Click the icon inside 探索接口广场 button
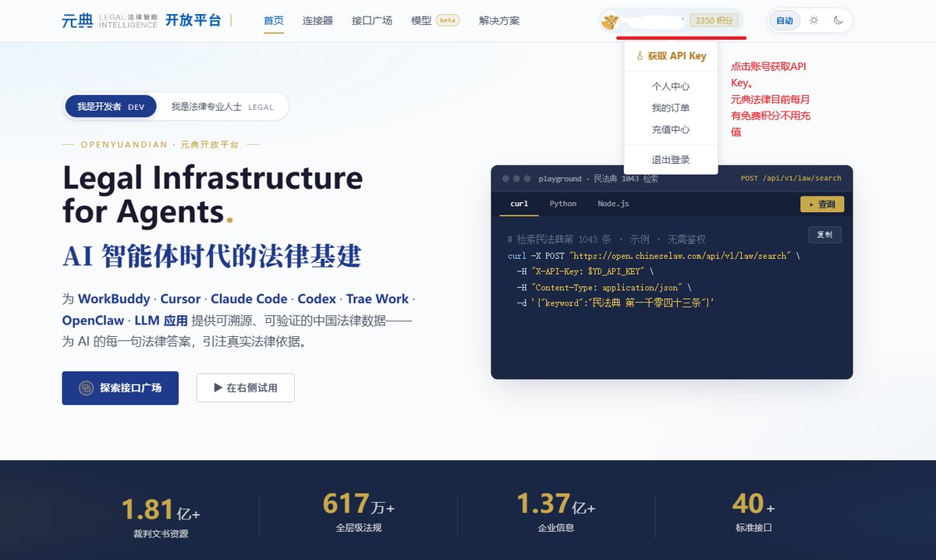936x560 pixels. pos(87,388)
